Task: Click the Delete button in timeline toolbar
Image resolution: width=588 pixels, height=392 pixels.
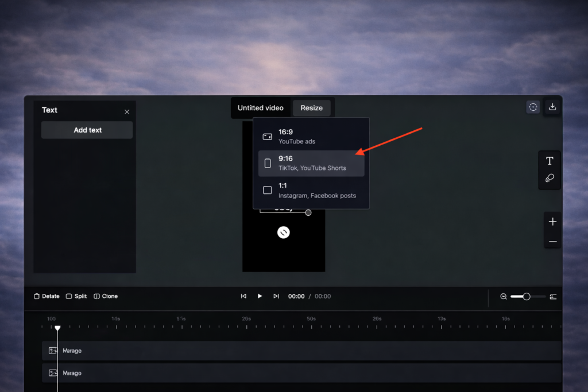Action: (x=47, y=297)
